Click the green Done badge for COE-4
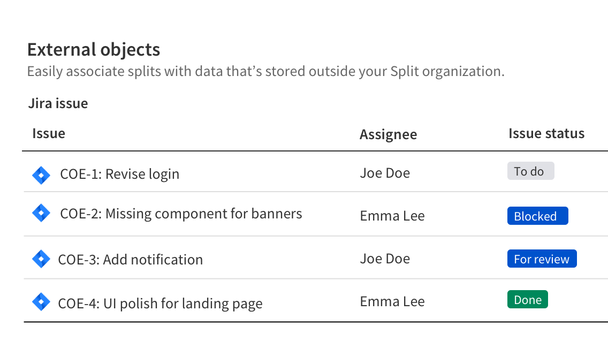Image resolution: width=608 pixels, height=364 pixels. 527,299
